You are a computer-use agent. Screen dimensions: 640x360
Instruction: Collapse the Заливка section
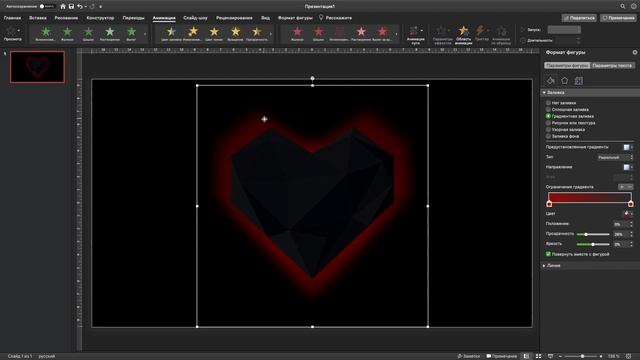(x=544, y=93)
